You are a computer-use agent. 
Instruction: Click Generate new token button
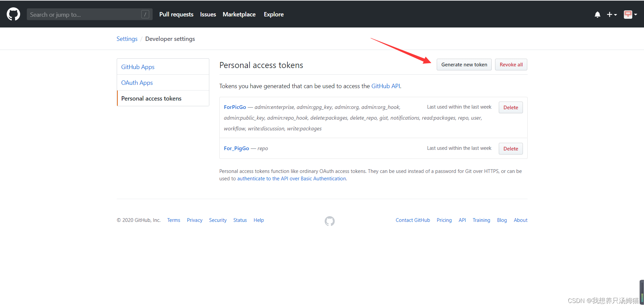(464, 65)
